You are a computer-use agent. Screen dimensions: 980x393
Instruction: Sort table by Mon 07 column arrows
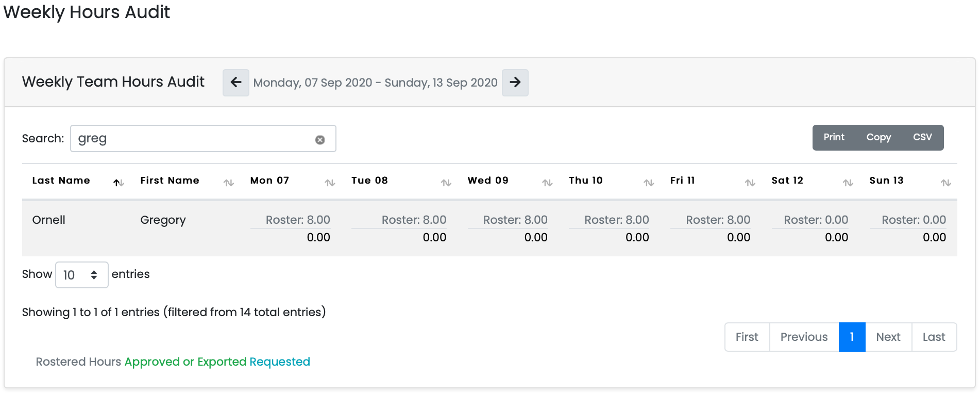[x=330, y=183]
